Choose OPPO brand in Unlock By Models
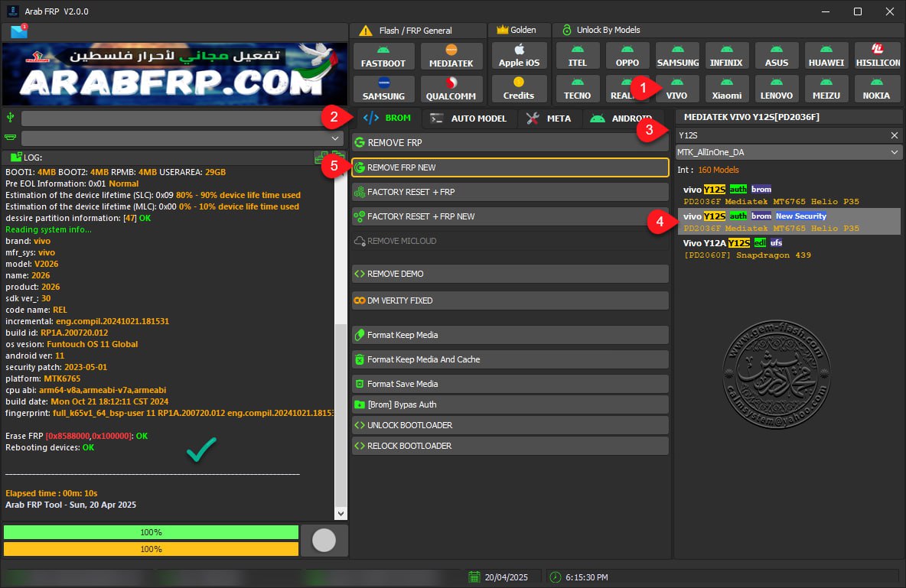This screenshot has height=588, width=906. [x=627, y=56]
